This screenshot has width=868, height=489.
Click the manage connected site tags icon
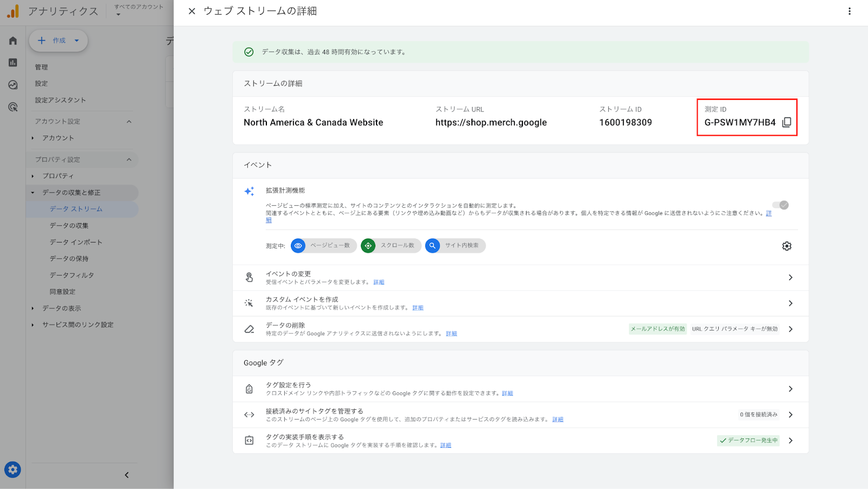(x=249, y=415)
